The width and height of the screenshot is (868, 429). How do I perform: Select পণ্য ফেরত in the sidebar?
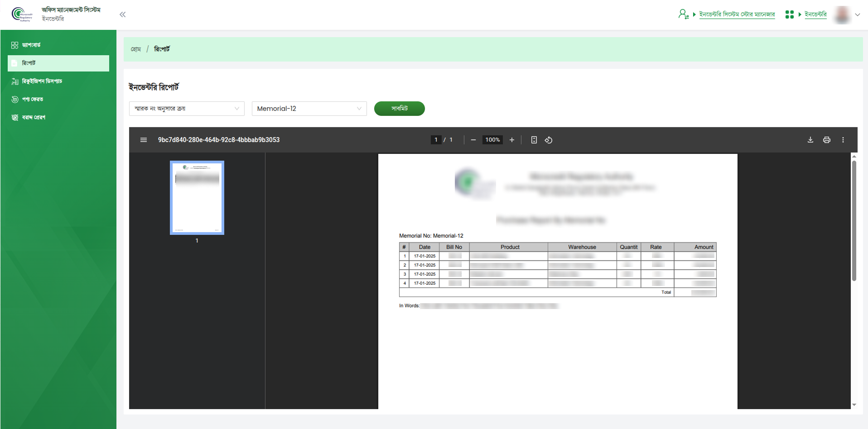click(x=33, y=99)
